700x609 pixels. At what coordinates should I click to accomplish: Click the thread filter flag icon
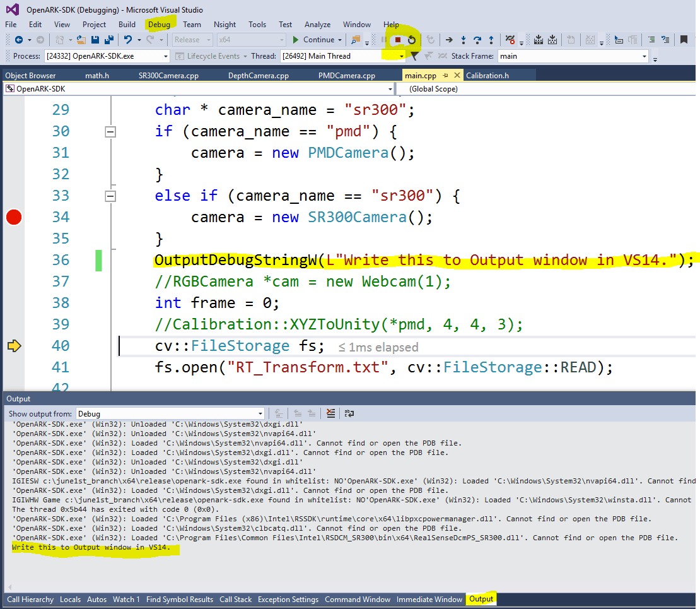pos(414,56)
